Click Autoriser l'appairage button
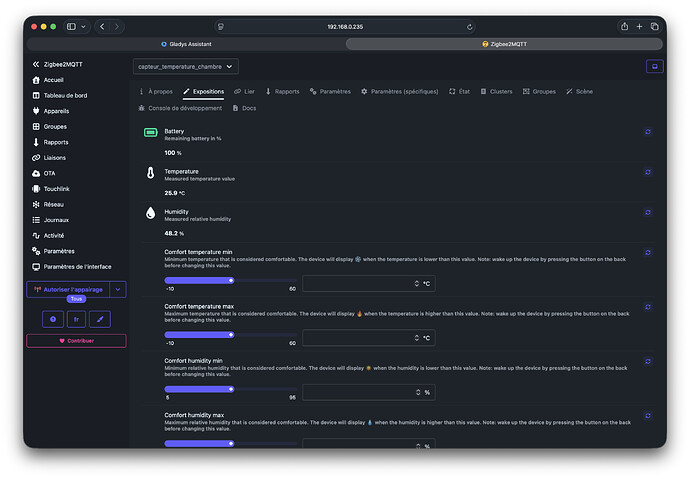Screen dimensions: 690x479 coord(68,289)
